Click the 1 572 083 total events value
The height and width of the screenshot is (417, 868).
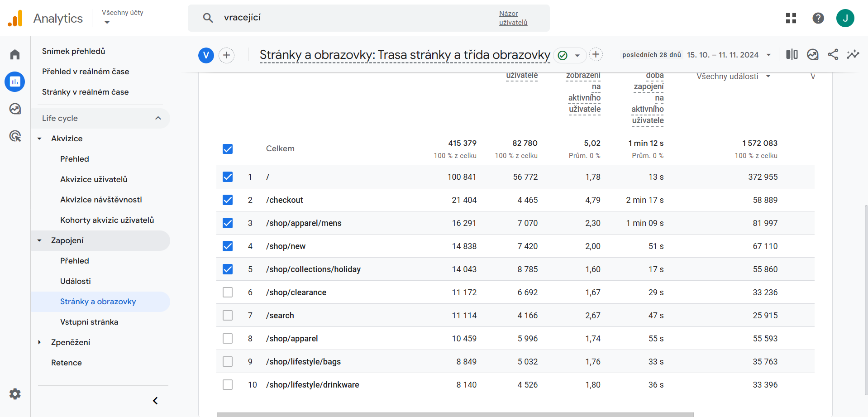pos(760,143)
